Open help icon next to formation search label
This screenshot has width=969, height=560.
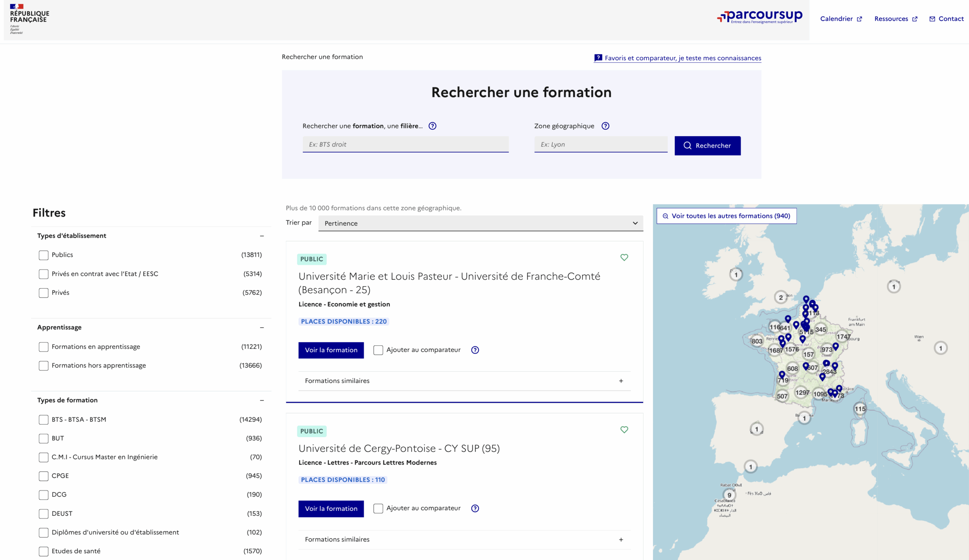pyautogui.click(x=432, y=126)
